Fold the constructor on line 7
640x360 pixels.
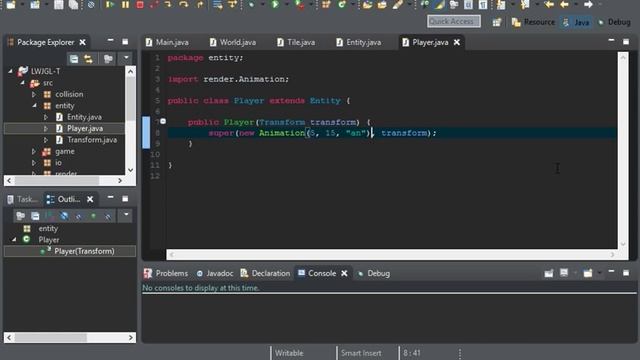click(x=163, y=121)
